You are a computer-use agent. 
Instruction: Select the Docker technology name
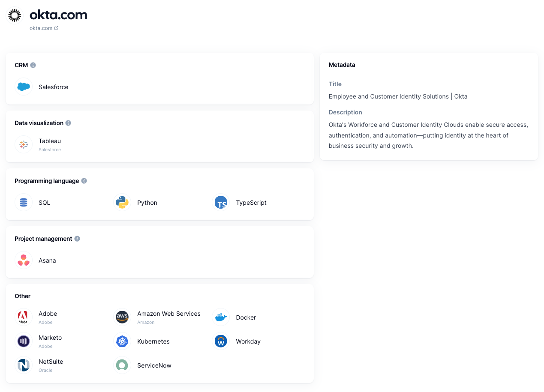click(246, 317)
